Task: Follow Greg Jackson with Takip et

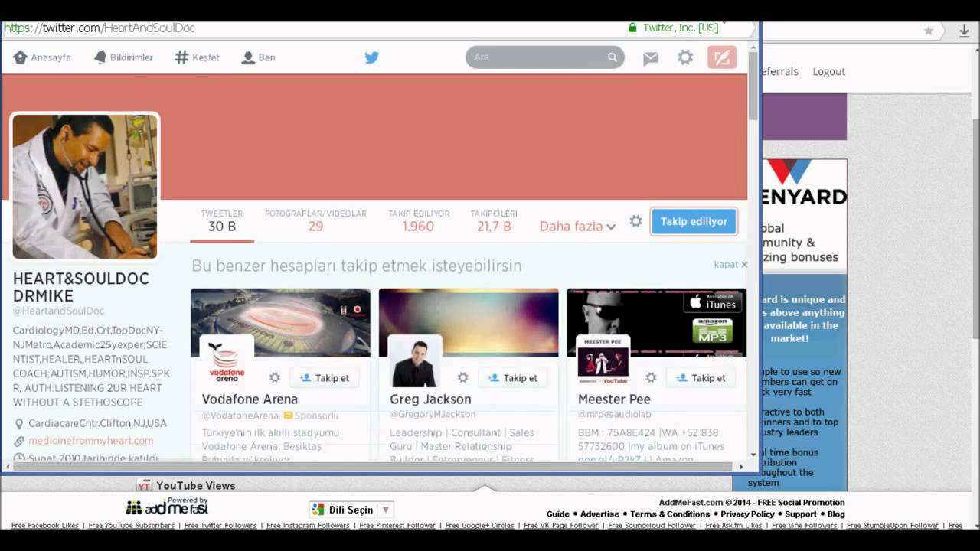Action: (513, 377)
